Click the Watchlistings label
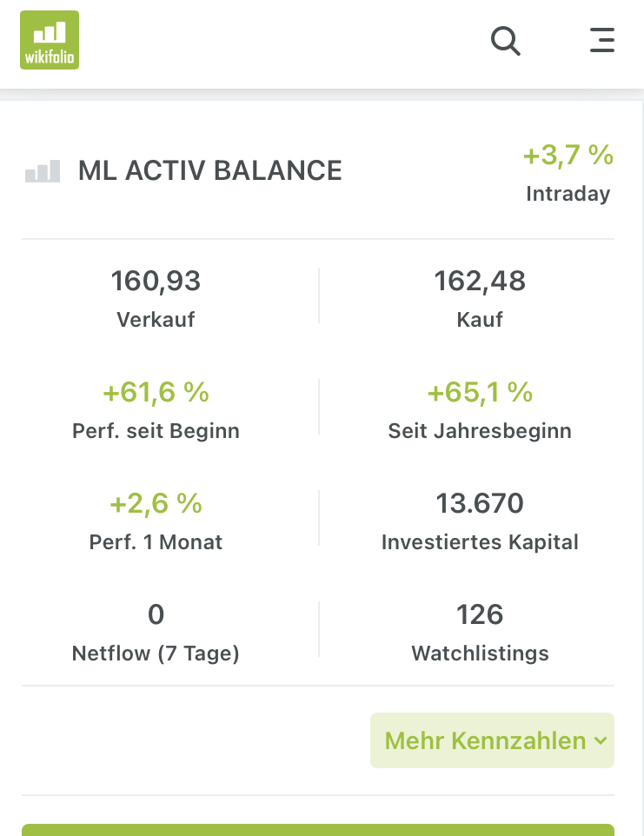Viewport: 644px width, 836px height. (x=480, y=654)
